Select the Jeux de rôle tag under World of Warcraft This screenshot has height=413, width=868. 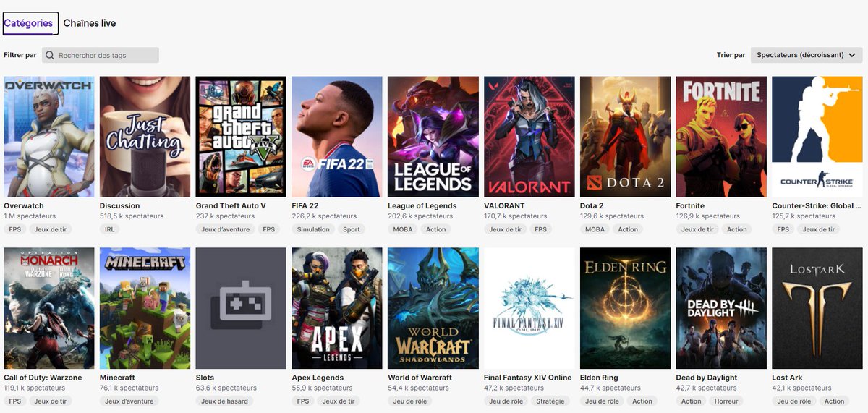410,401
